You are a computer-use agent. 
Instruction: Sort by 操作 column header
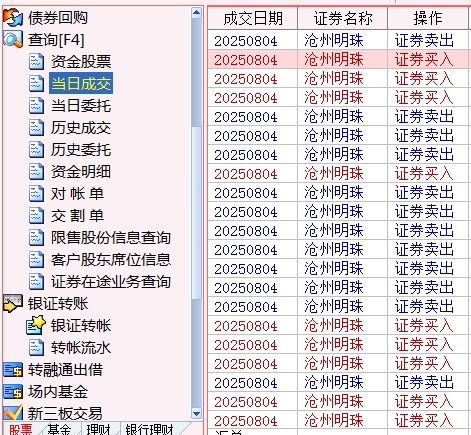tap(428, 18)
